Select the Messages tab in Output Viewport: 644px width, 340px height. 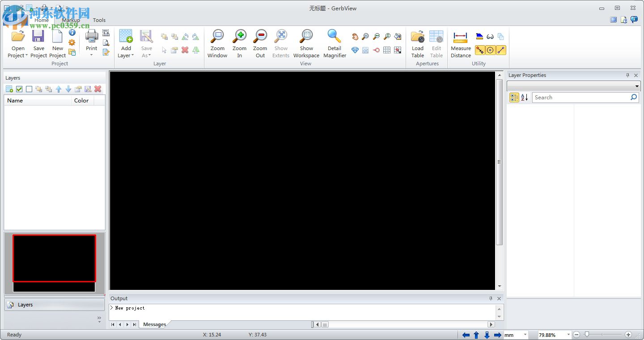click(x=154, y=324)
